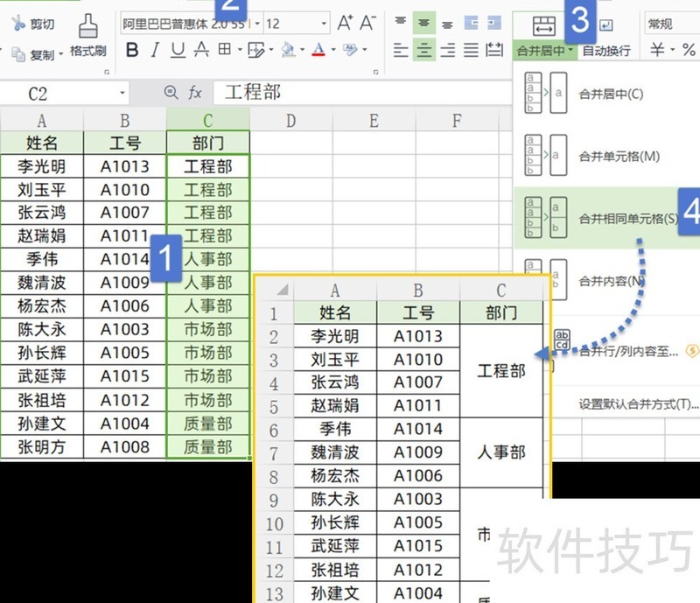This screenshot has width=700, height=603.
Task: Expand the 复制 copy options arrow
Action: click(61, 54)
